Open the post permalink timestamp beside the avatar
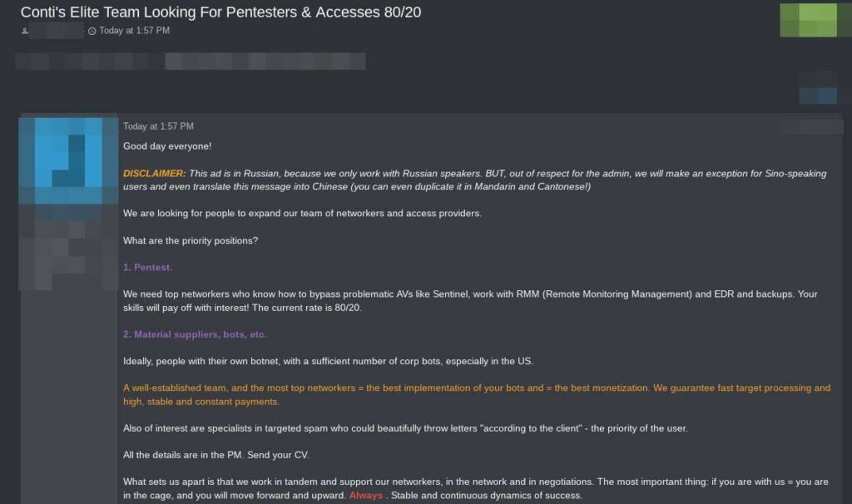The height and width of the screenshot is (504, 852). pos(158,126)
